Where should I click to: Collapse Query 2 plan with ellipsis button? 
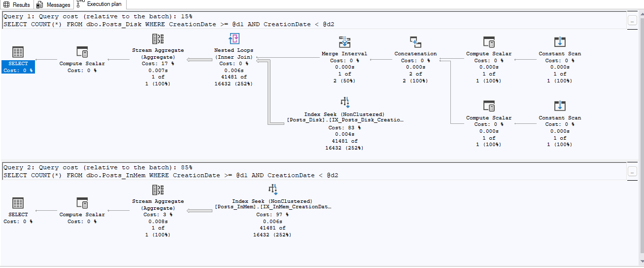[633, 172]
